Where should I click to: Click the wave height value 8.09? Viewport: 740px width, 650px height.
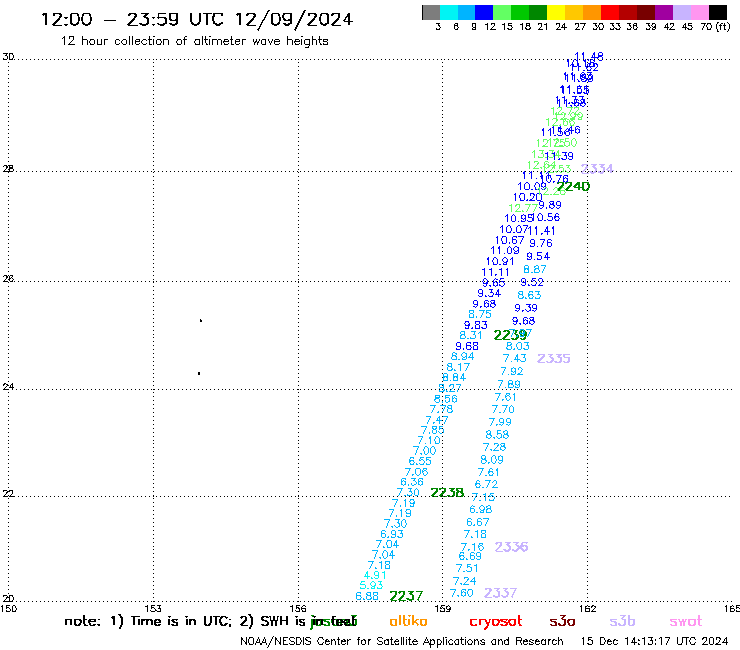(x=492, y=460)
